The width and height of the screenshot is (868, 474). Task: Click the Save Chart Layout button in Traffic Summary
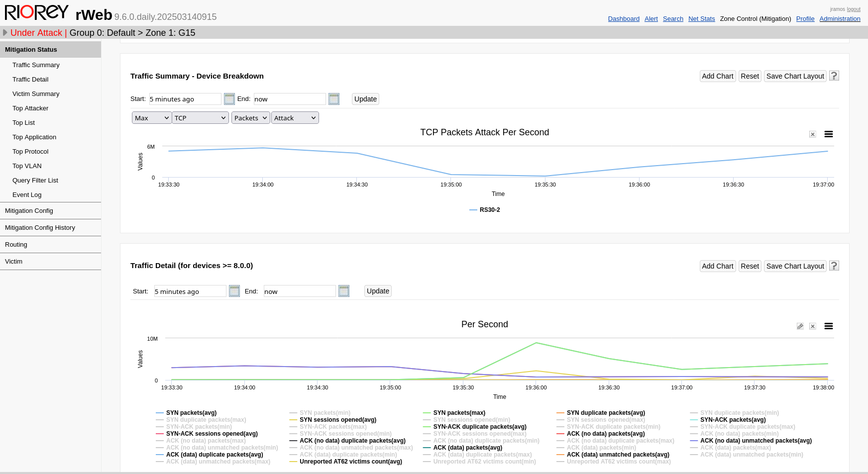tap(795, 76)
